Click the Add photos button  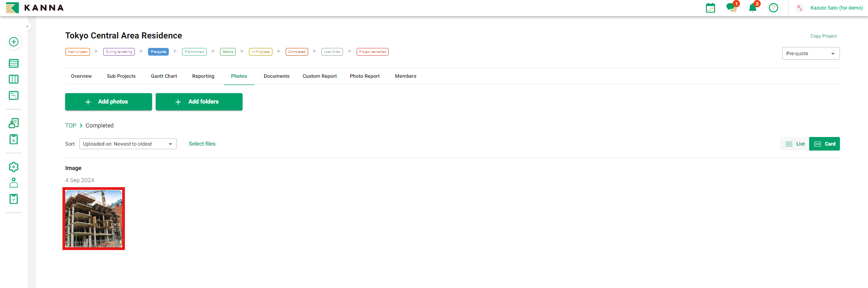[109, 102]
